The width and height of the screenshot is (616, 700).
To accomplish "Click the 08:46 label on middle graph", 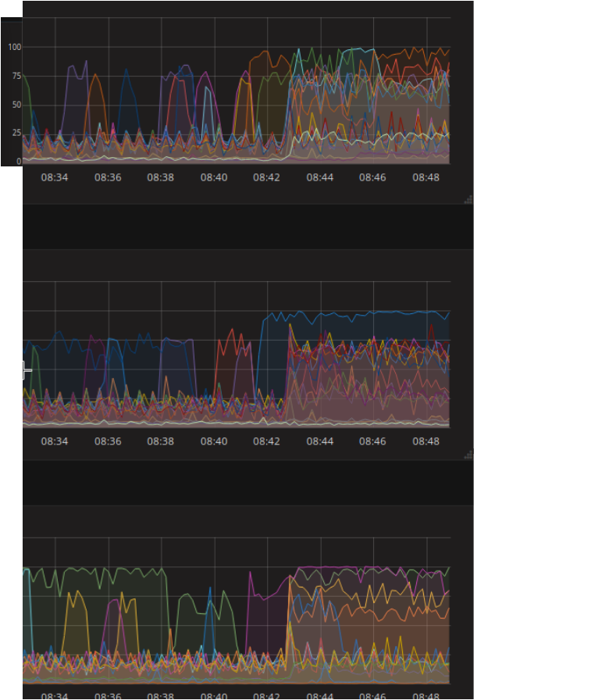I will point(372,441).
